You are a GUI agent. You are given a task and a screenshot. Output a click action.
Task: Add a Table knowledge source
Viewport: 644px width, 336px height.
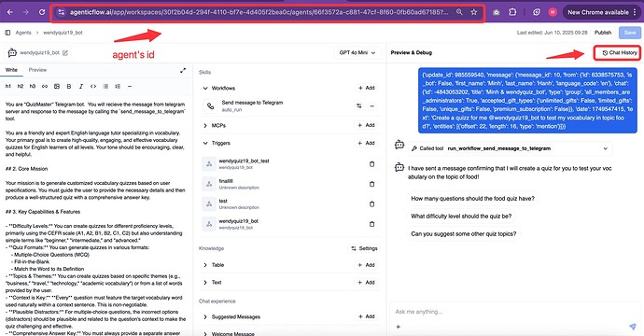367,265
